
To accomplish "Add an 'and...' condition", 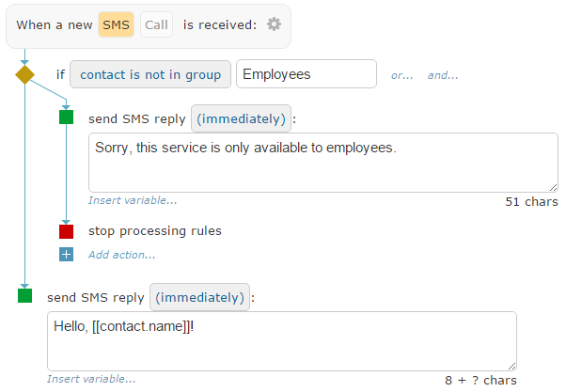I will tap(443, 75).
